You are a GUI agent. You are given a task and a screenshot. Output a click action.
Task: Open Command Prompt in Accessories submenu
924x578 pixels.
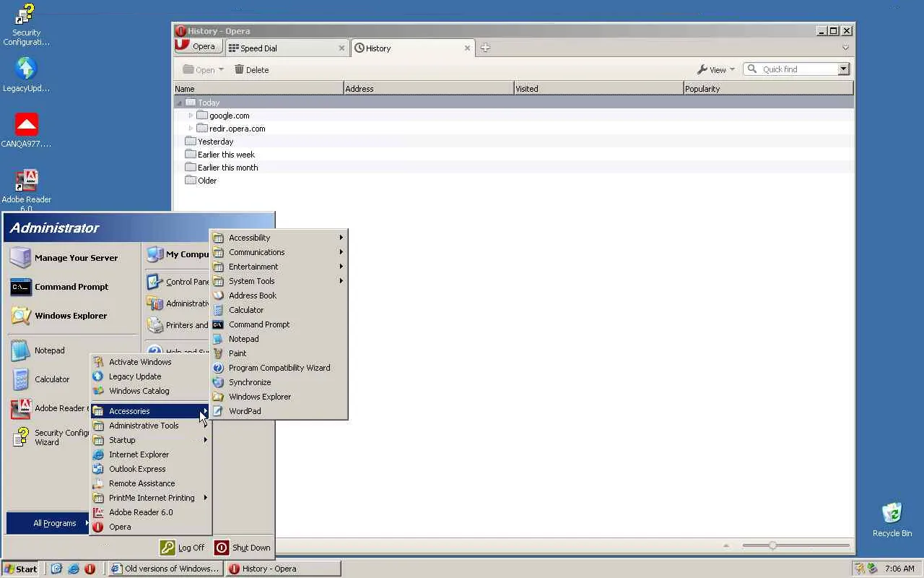pyautogui.click(x=280, y=324)
